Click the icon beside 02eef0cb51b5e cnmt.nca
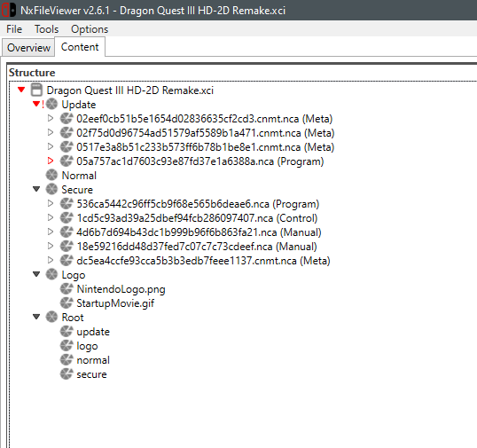This screenshot has height=448, width=477. (66, 118)
